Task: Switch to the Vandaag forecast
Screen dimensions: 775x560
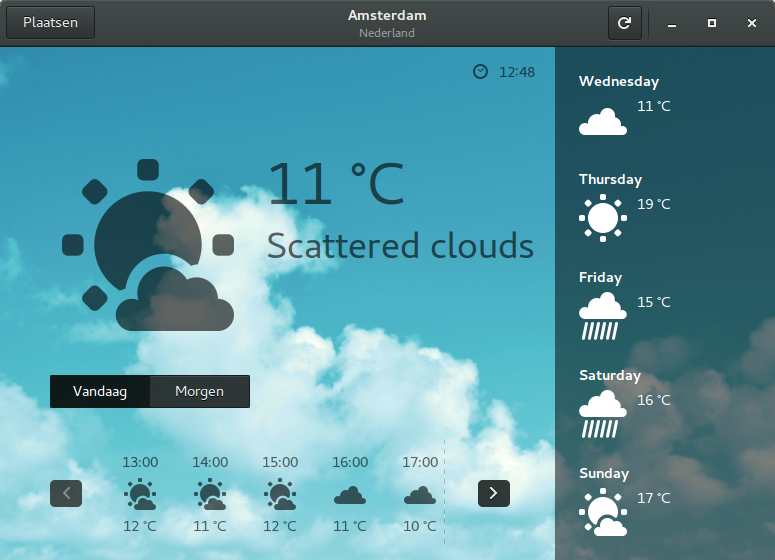Action: (100, 392)
